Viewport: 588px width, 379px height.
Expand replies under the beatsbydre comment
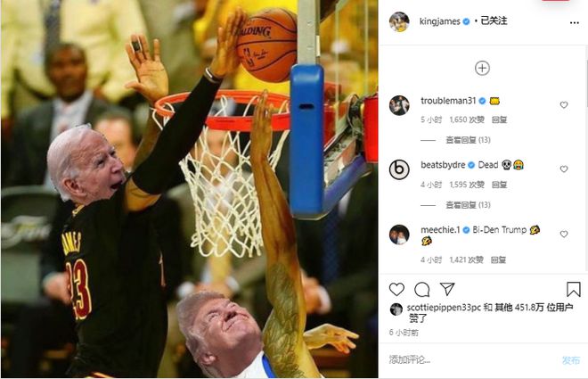(x=468, y=205)
